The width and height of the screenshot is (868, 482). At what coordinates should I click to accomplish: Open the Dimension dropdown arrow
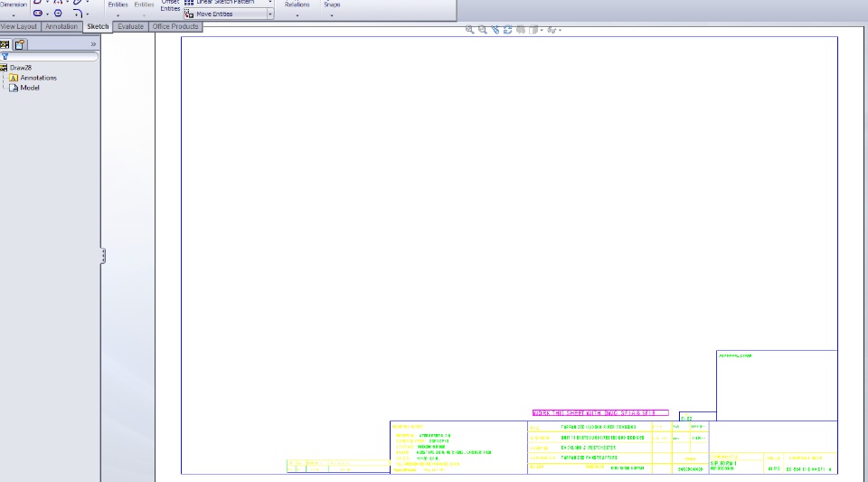pyautogui.click(x=14, y=15)
